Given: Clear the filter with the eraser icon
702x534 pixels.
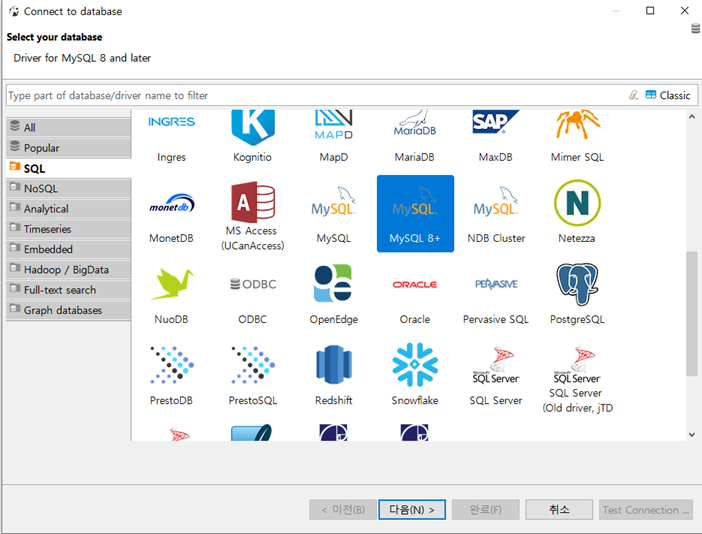Looking at the screenshot, I should click(x=634, y=95).
